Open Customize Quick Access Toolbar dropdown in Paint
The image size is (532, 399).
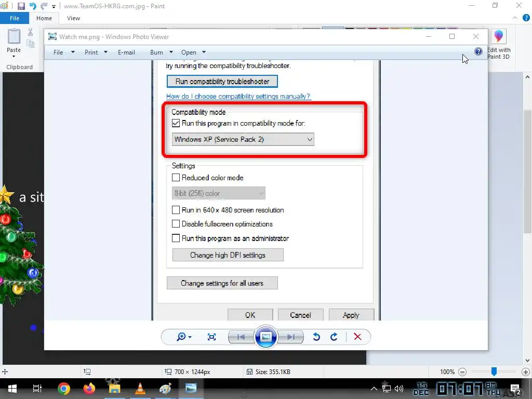click(x=54, y=6)
